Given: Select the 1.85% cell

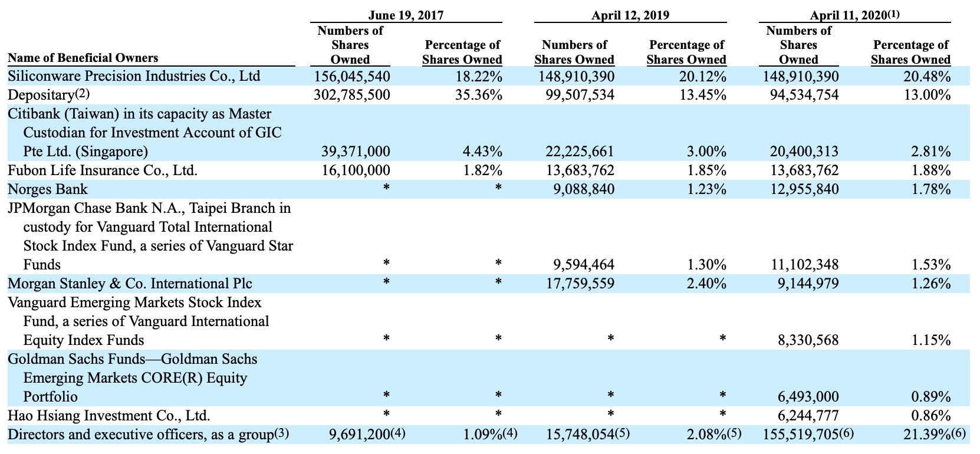Looking at the screenshot, I should pos(706,170).
